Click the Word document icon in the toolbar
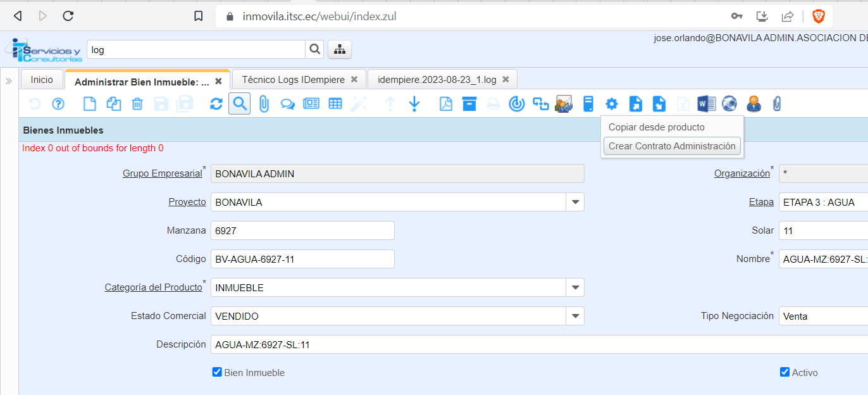The width and height of the screenshot is (868, 395). (x=706, y=104)
